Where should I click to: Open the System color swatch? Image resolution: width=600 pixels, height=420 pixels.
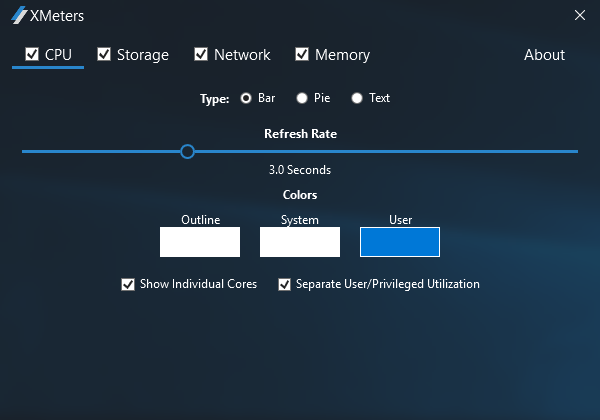[300, 242]
